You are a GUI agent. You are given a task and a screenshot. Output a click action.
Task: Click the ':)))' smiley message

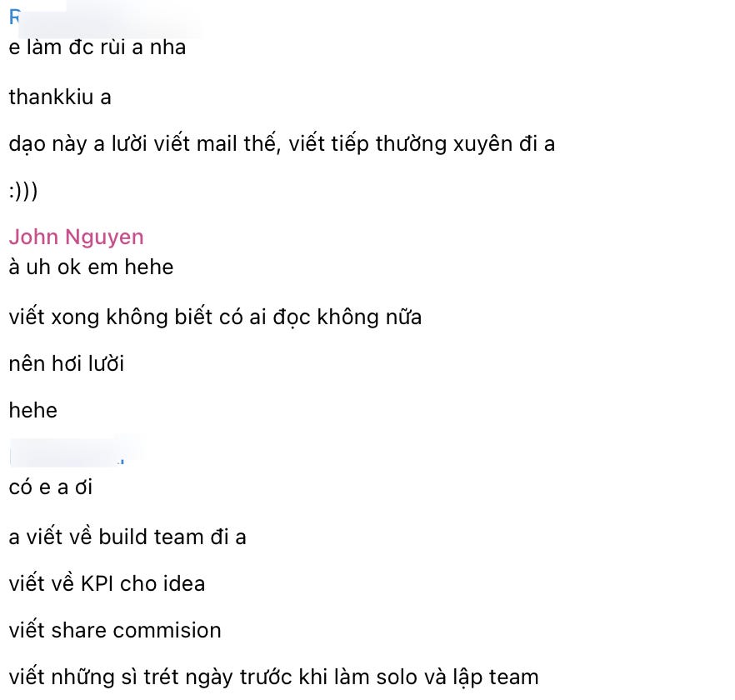[x=23, y=192]
